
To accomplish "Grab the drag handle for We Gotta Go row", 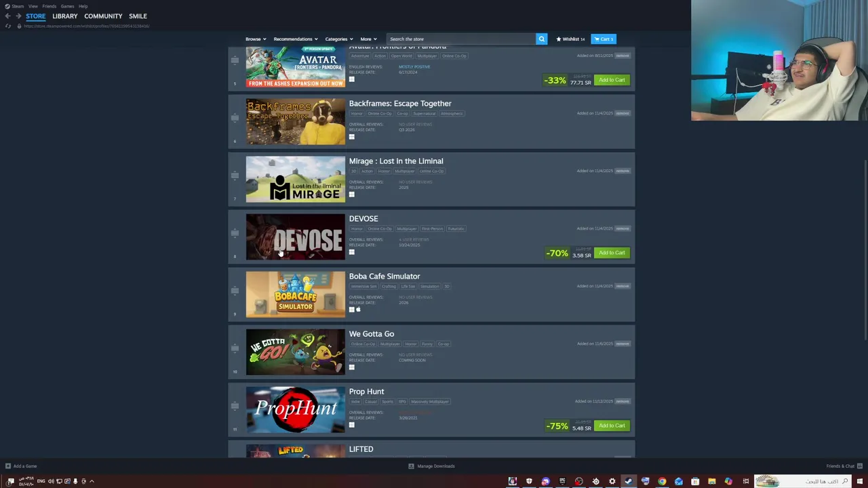I will click(x=235, y=348).
